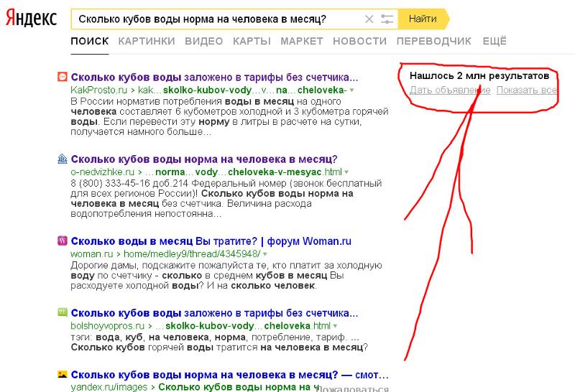
Task: Select the ПОИСК tab
Action: (90, 41)
